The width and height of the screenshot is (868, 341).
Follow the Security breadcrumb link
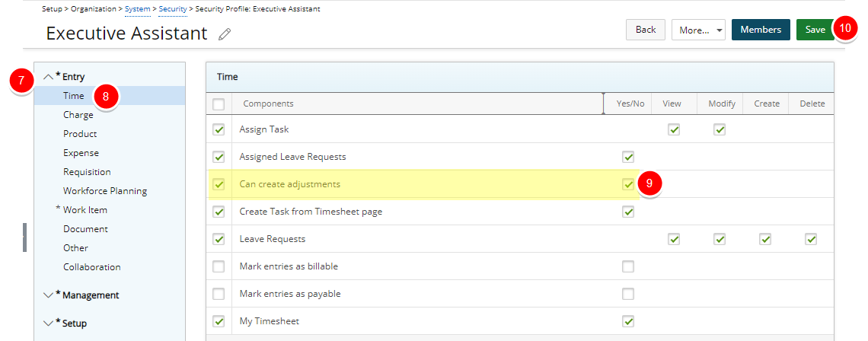click(173, 9)
